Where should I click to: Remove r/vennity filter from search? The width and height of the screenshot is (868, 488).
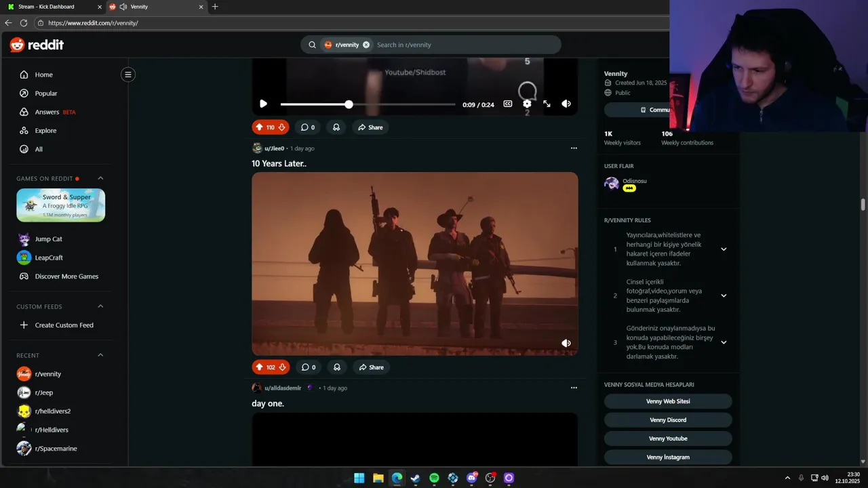(366, 45)
